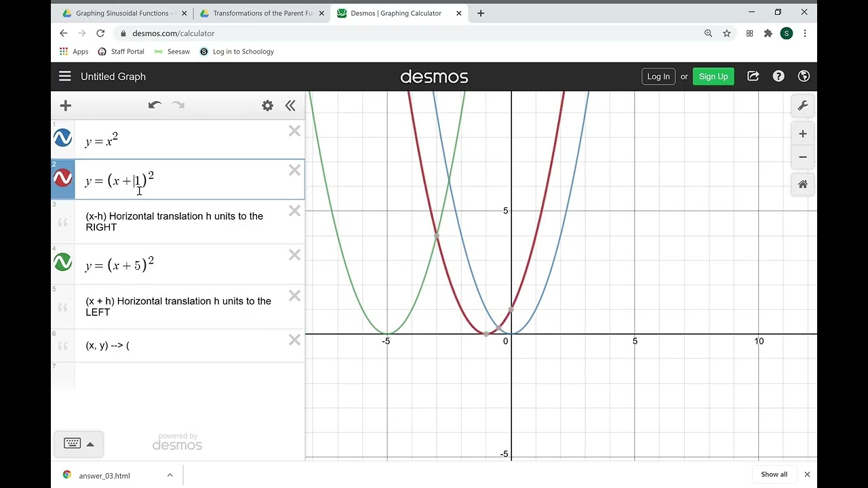Image resolution: width=868 pixels, height=488 pixels.
Task: Open the language globe menu
Action: 804,77
